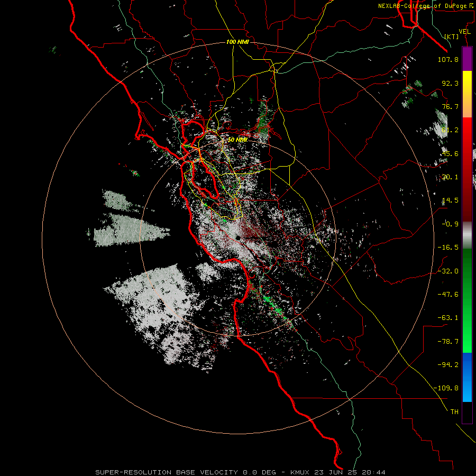Viewport: 476px width, 476px height.
Task: Click the gray near-zero segment of color bar
Action: 467,235
